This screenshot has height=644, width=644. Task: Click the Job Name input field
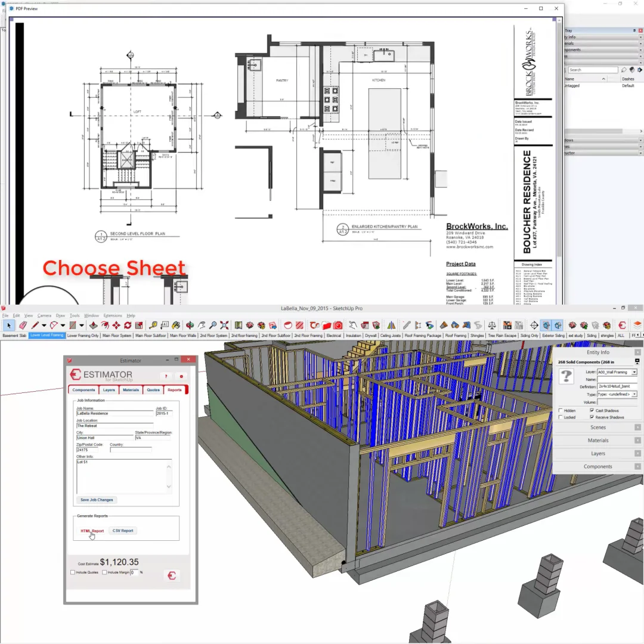tap(114, 413)
